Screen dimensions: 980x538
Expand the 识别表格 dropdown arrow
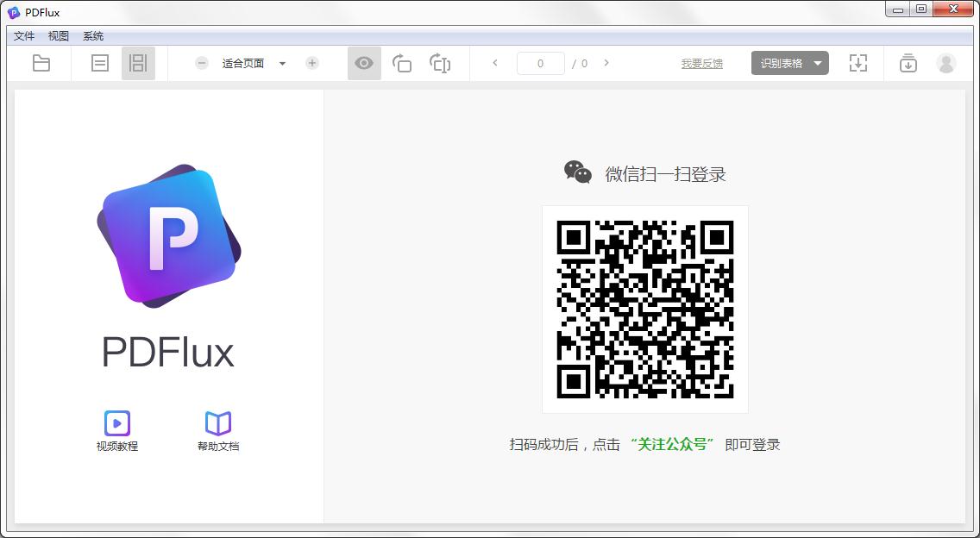click(815, 63)
